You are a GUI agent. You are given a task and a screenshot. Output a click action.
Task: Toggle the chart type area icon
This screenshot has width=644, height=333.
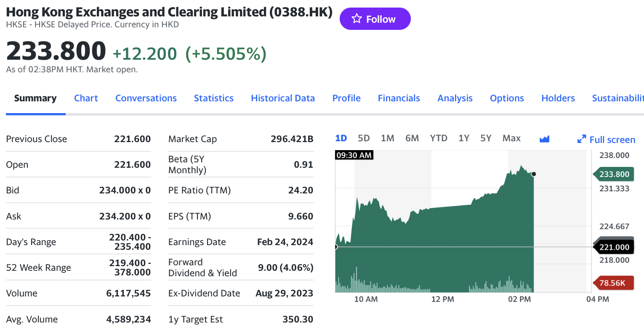tap(544, 139)
